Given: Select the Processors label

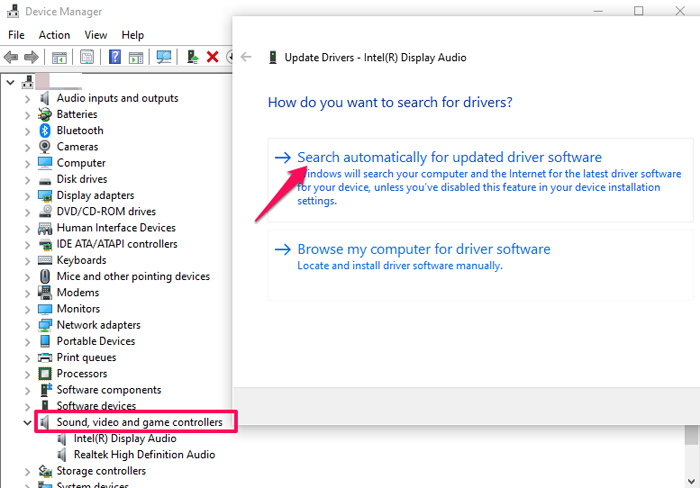Looking at the screenshot, I should coord(82,373).
